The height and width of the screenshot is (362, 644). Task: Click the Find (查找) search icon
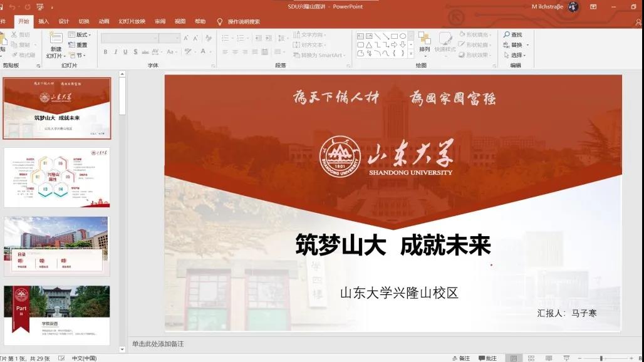(x=506, y=35)
